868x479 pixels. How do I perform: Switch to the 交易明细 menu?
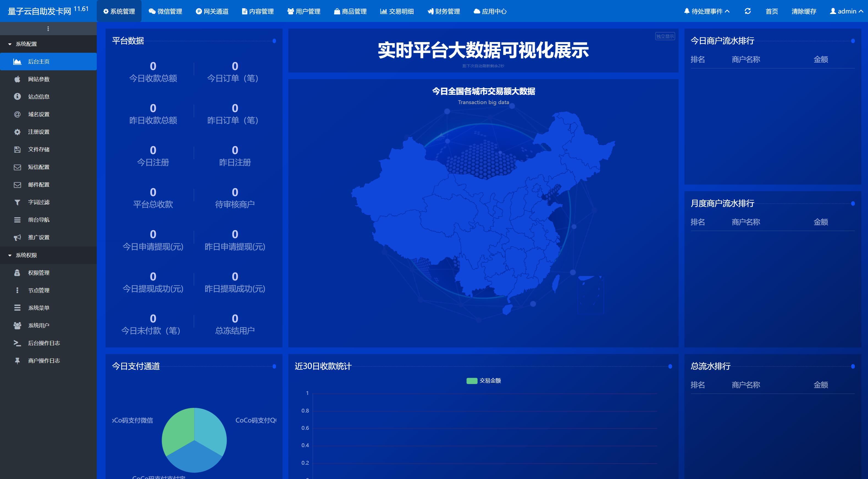397,11
